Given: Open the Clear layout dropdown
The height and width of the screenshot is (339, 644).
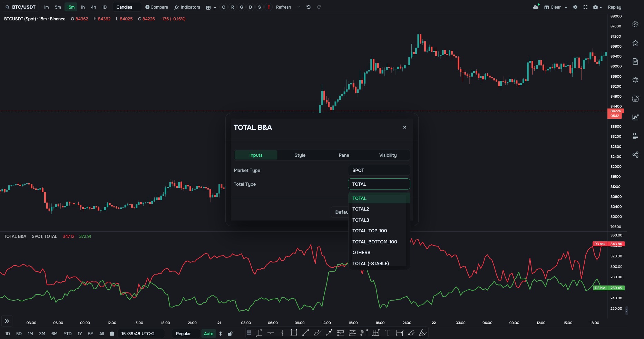Looking at the screenshot, I should pos(556,7).
